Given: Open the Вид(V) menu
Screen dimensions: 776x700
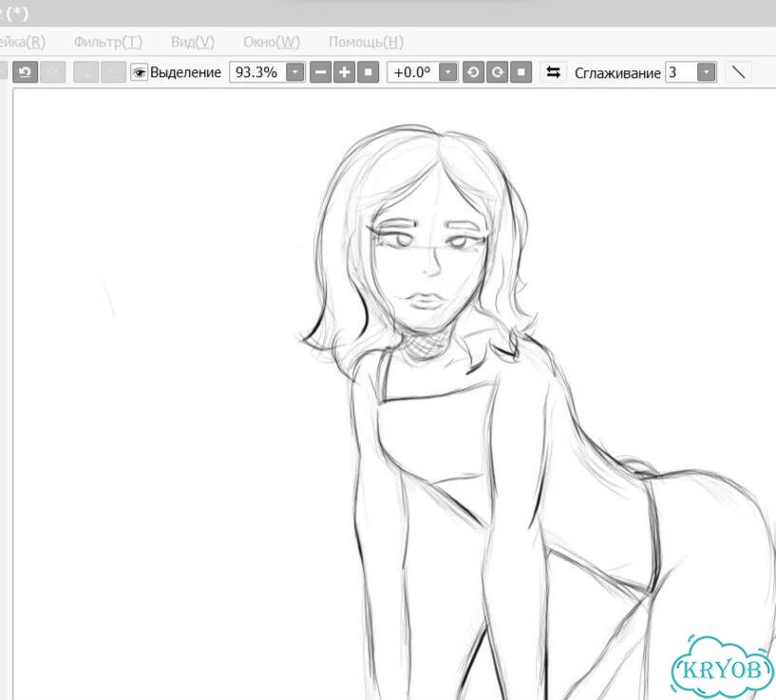Looking at the screenshot, I should tap(193, 42).
